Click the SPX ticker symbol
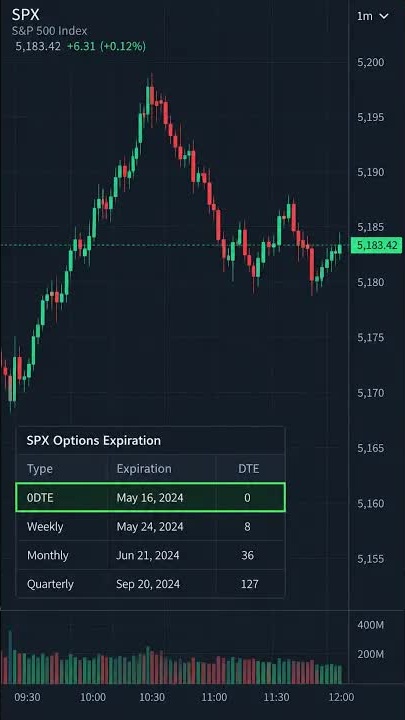 click(x=26, y=15)
